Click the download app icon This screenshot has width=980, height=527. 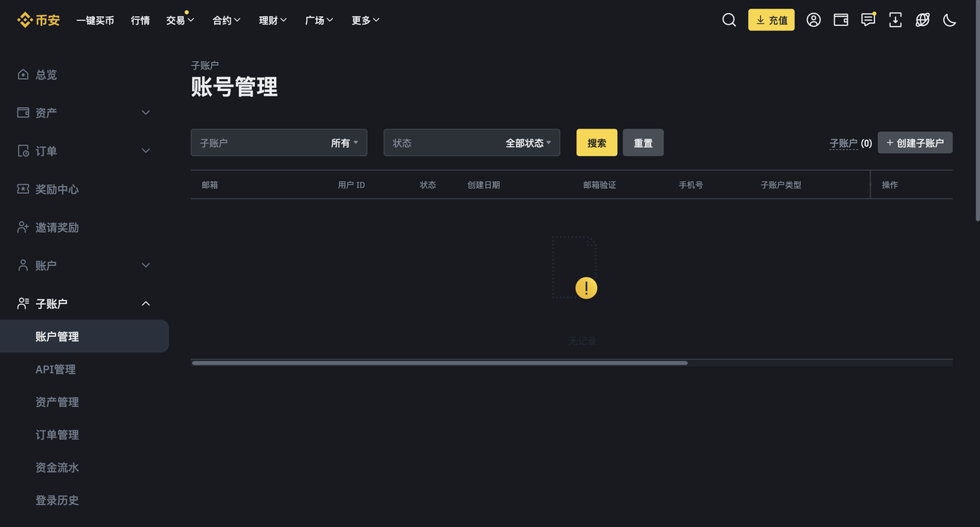pyautogui.click(x=895, y=20)
